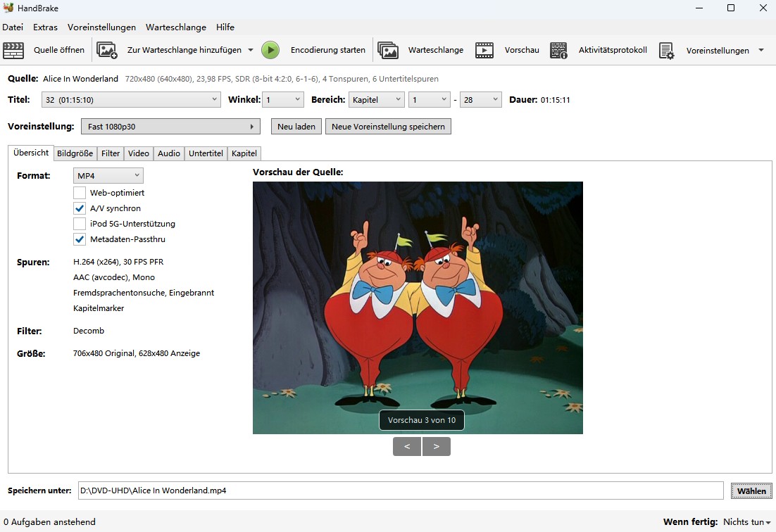Click the add-to-queue picture icon

point(107,50)
